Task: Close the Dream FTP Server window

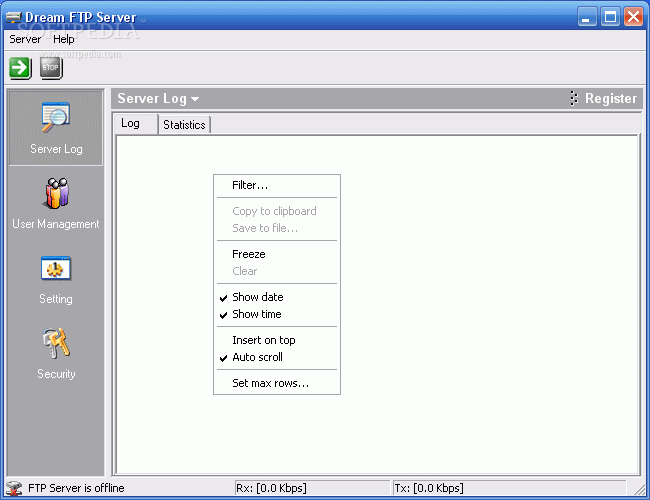Action: pyautogui.click(x=633, y=17)
